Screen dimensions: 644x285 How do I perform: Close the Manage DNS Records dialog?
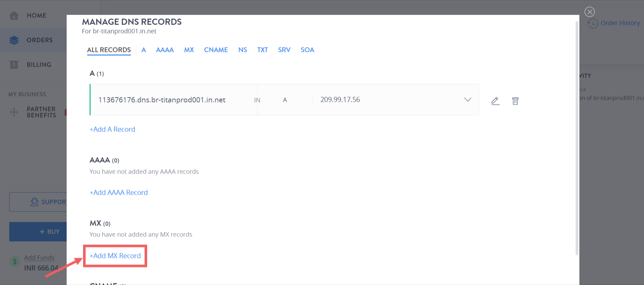click(x=590, y=12)
